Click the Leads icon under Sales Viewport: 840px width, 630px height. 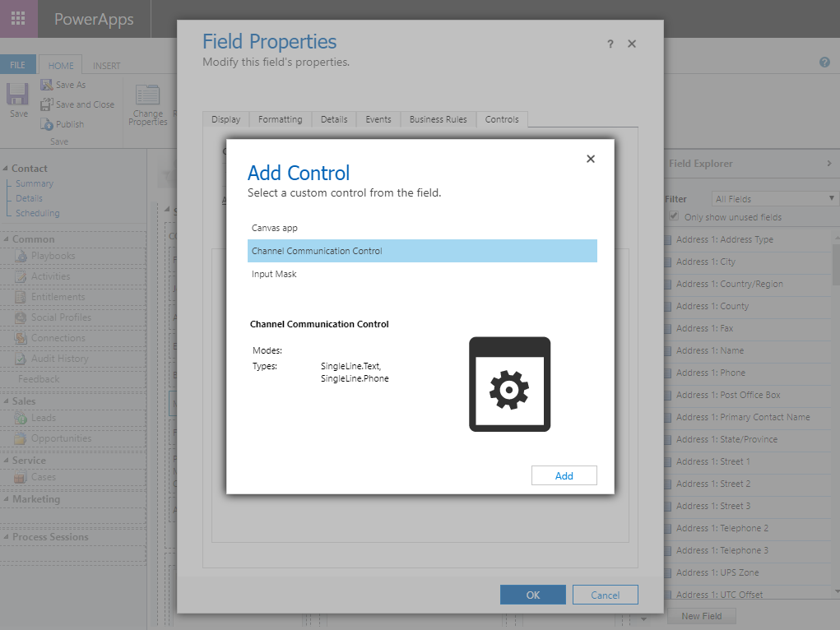point(21,418)
